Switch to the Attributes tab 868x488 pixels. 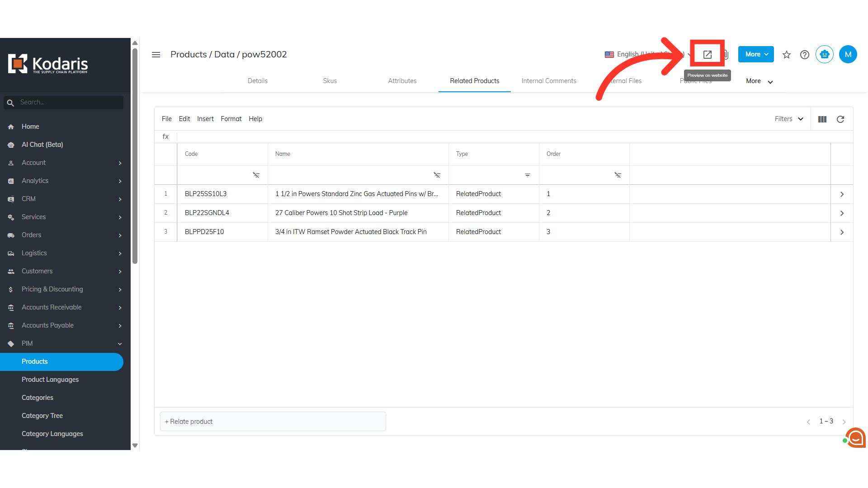tap(402, 81)
